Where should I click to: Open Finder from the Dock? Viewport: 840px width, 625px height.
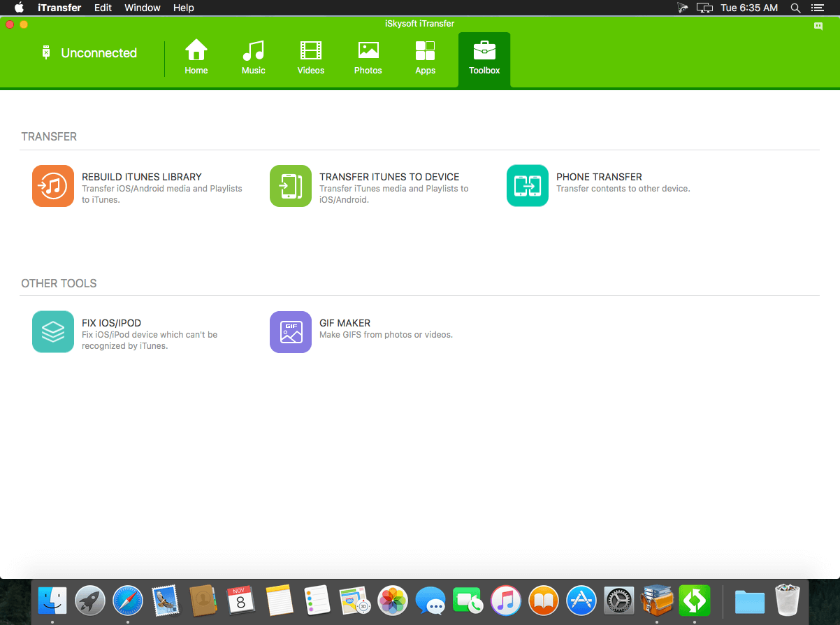[52, 601]
